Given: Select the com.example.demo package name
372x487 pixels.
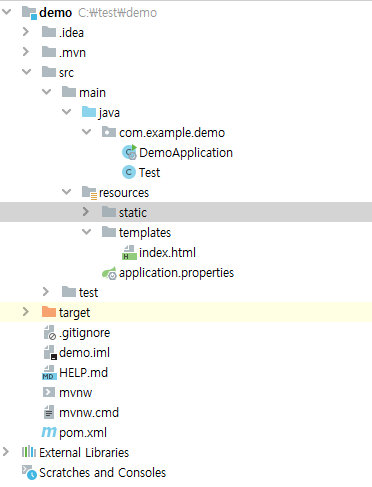Looking at the screenshot, I should (x=172, y=133).
